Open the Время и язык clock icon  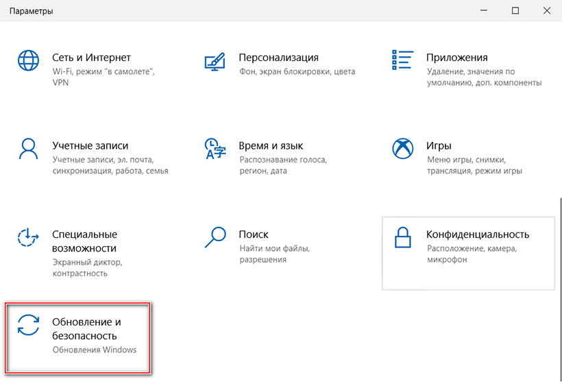(x=215, y=149)
